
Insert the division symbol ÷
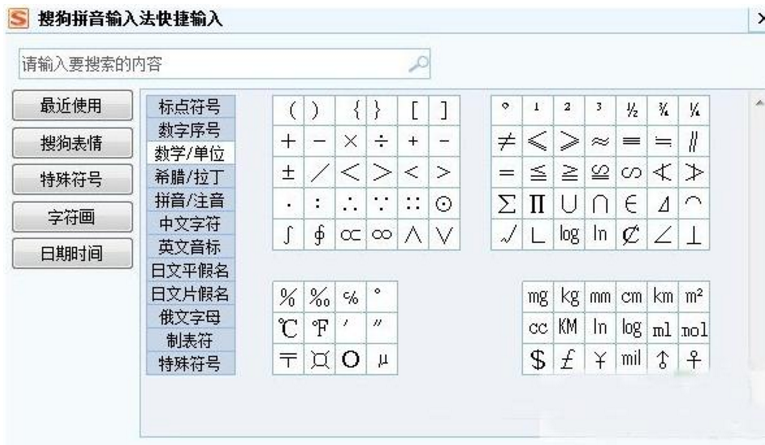pos(382,141)
